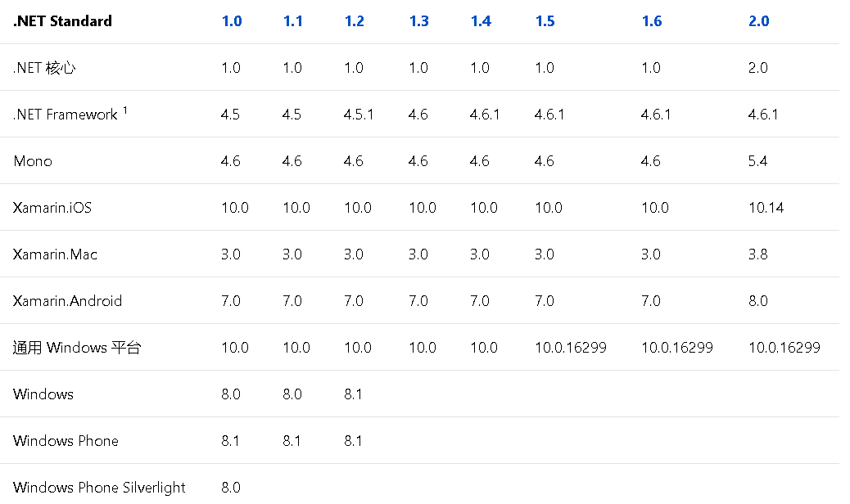Screen dimensions: 850x504
Task: Click the 5.4 Mono version cell
Action: coord(758,161)
